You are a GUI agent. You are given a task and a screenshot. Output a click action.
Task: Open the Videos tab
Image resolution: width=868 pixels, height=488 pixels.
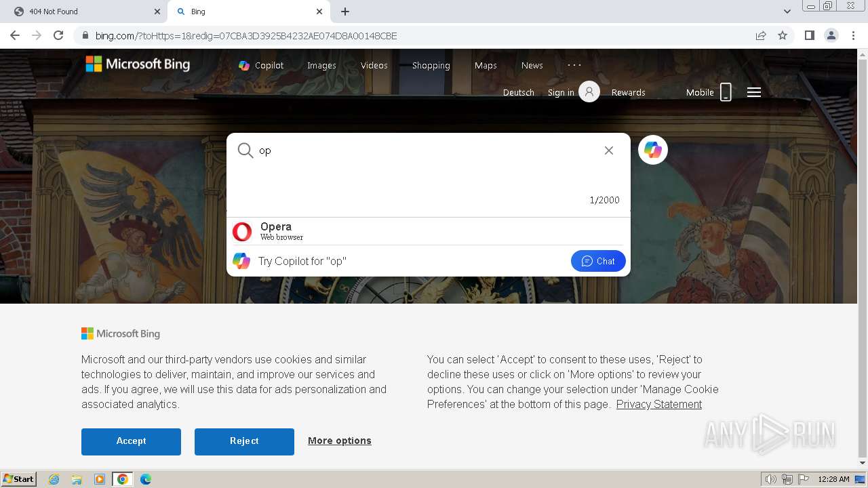[374, 65]
